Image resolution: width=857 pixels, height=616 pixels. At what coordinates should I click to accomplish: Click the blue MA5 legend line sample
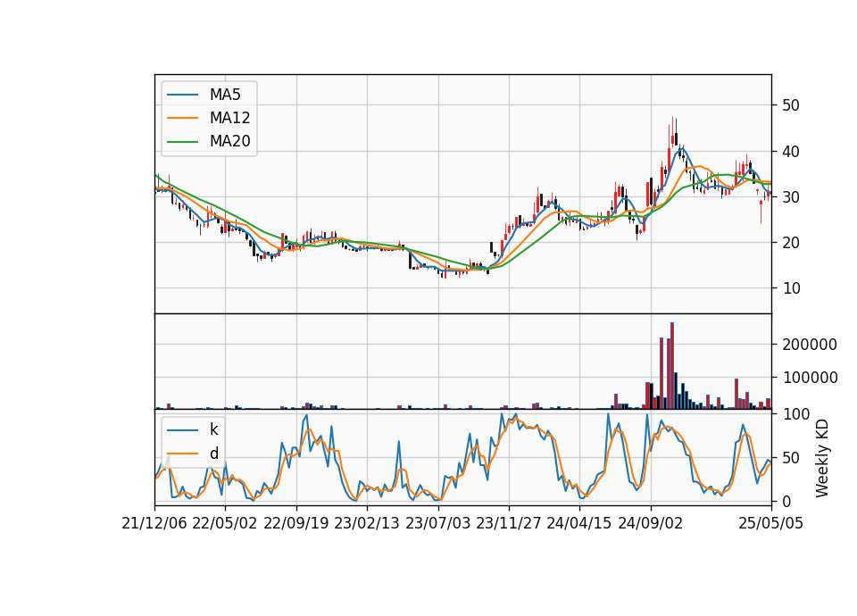(182, 95)
